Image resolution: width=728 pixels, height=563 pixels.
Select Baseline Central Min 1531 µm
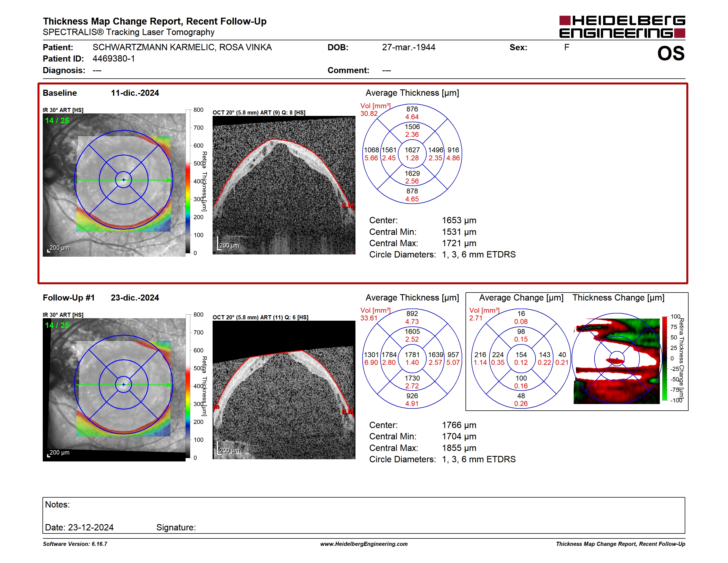(x=459, y=232)
